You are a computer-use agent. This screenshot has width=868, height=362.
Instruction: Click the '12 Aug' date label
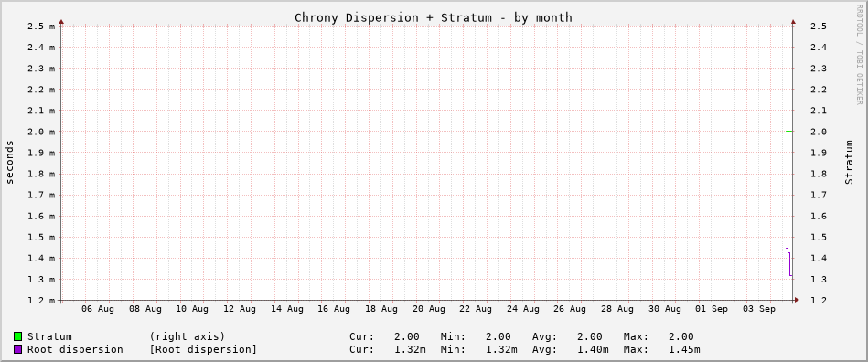click(x=240, y=309)
